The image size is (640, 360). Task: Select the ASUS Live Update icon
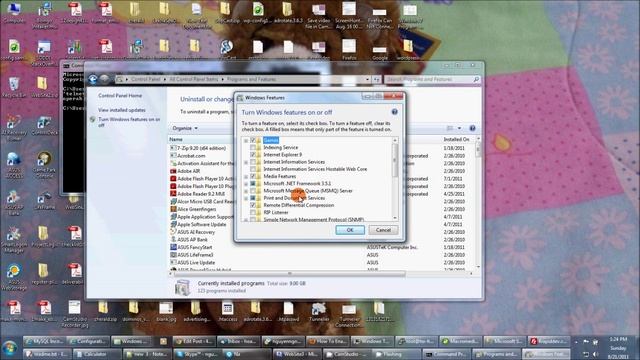tap(173, 262)
